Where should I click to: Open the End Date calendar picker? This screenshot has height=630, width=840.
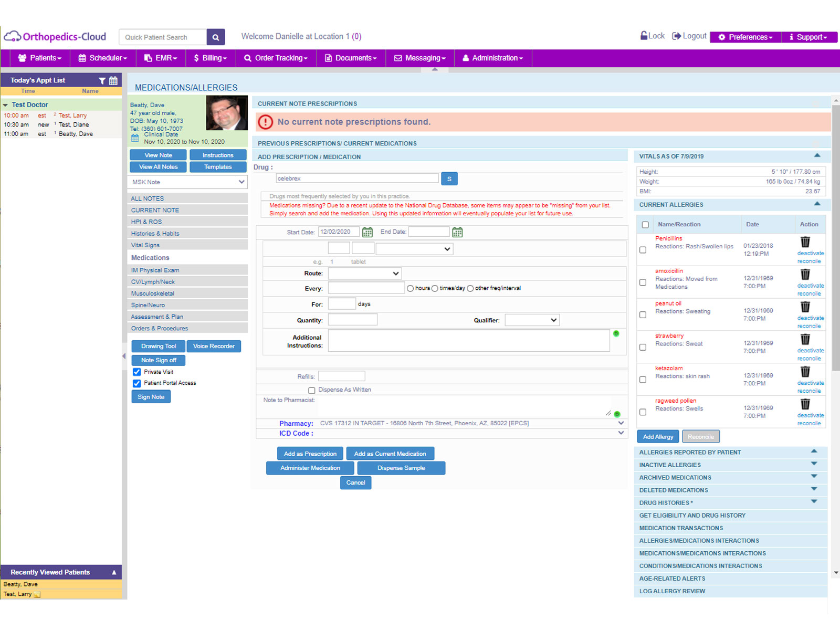pos(457,232)
